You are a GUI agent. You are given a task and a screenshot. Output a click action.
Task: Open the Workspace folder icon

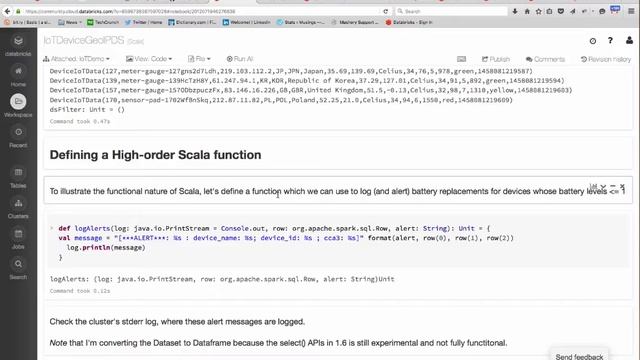(x=18, y=101)
